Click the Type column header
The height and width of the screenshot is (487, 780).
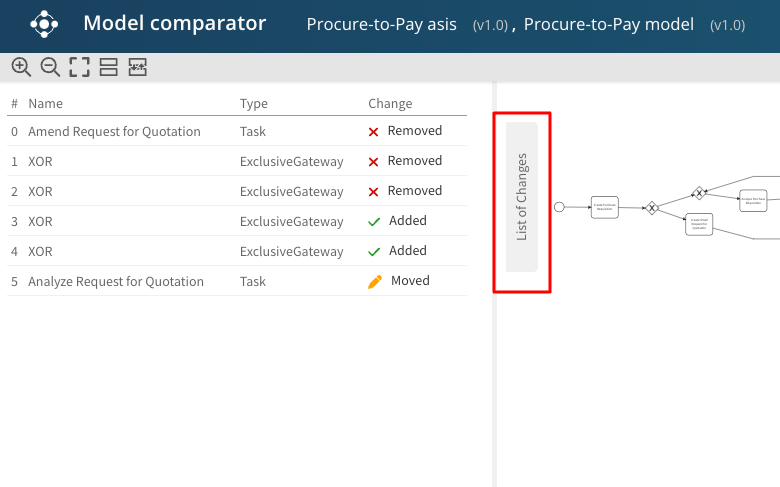point(254,103)
